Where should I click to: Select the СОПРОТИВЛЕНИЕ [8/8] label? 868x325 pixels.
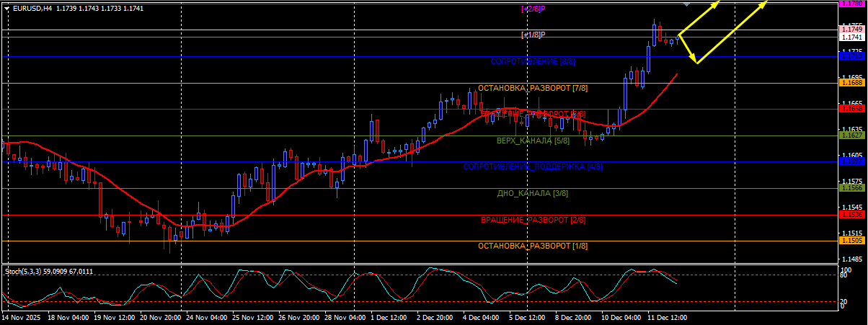pos(533,62)
